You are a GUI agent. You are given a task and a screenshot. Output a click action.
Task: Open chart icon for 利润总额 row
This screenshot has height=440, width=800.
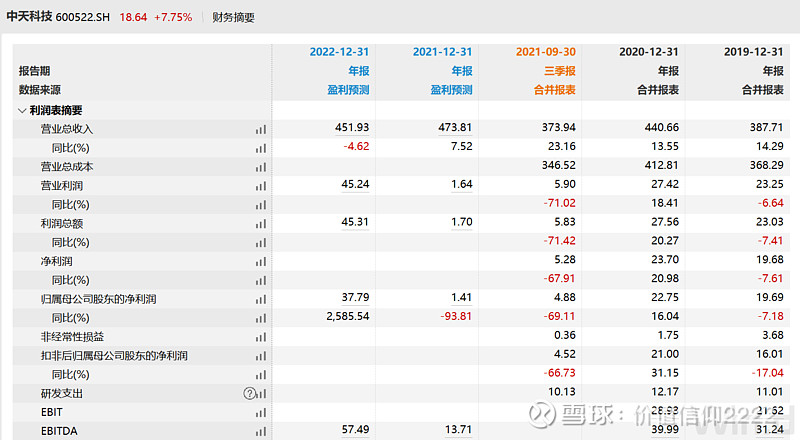(x=261, y=224)
